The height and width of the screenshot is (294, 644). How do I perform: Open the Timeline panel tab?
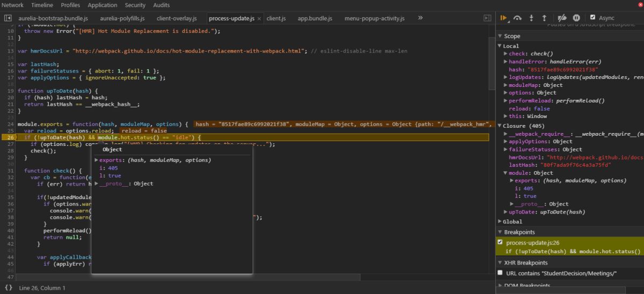tap(42, 5)
